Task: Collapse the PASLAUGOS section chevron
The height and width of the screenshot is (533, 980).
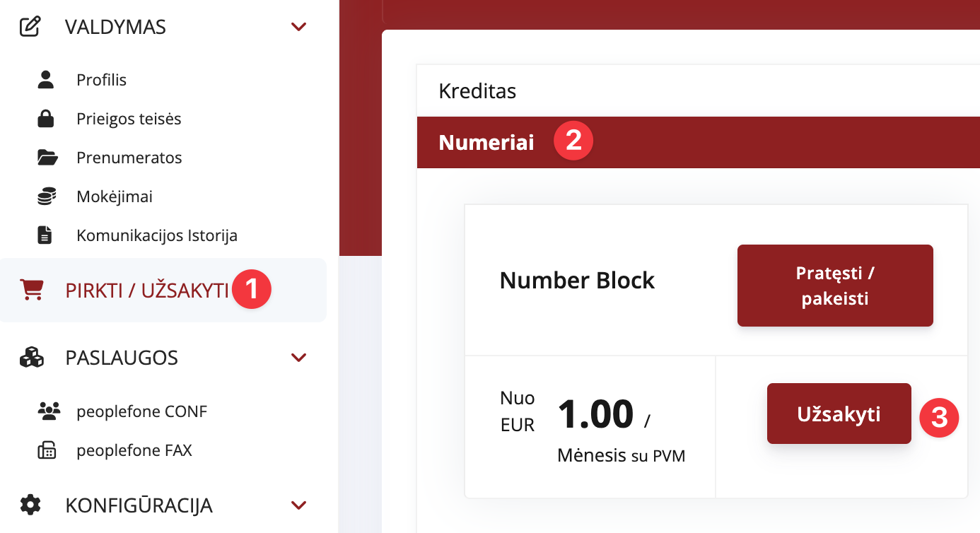Action: [x=299, y=358]
